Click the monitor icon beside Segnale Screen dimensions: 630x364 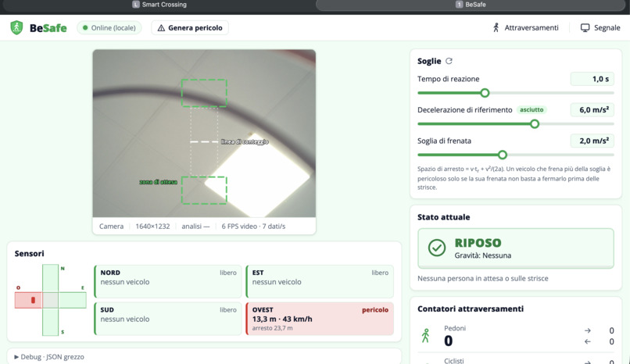coord(585,27)
